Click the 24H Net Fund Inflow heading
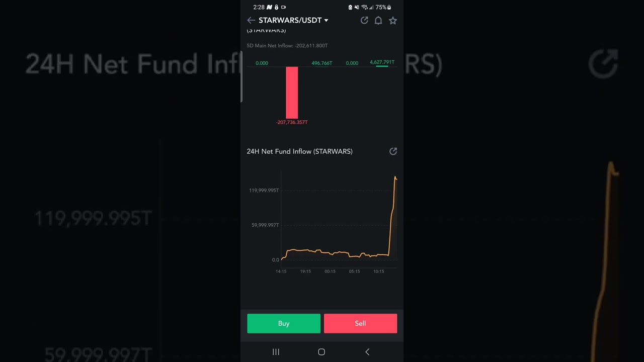644x362 pixels. pos(299,151)
